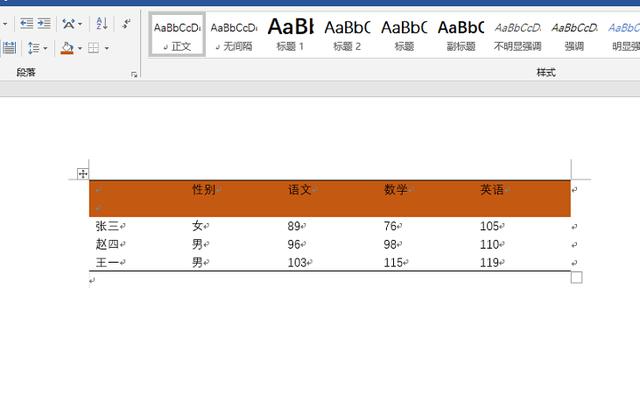Apply the 无间隔 style

234,35
